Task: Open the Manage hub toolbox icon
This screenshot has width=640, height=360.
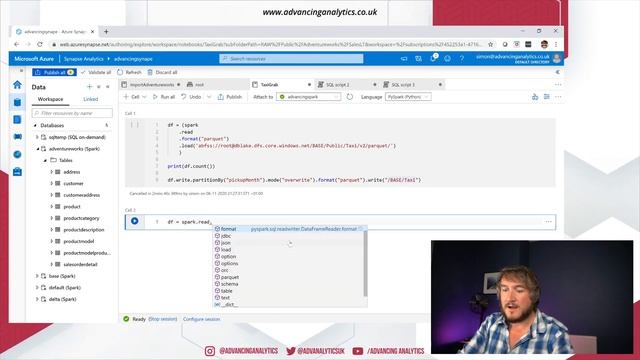Action: [x=17, y=172]
